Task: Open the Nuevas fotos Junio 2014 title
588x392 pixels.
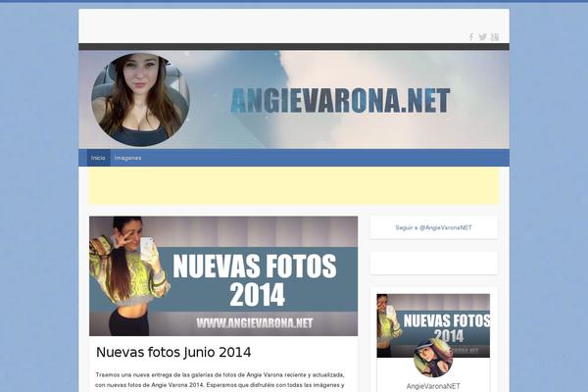Action: (173, 352)
